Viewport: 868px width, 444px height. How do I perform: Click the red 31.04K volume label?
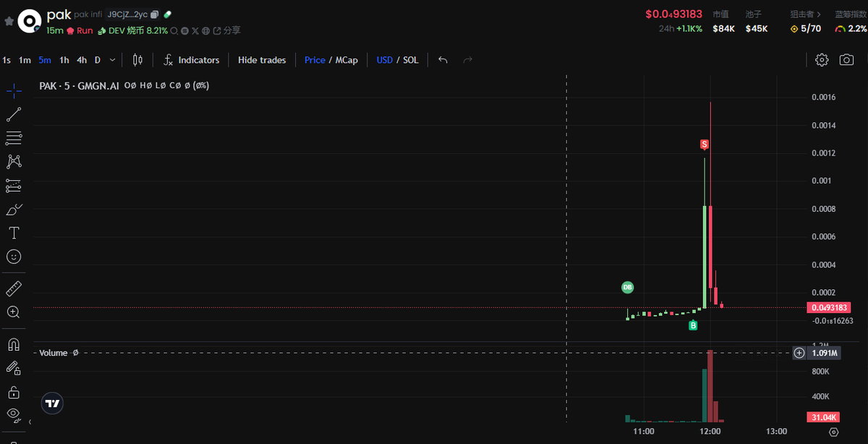[x=822, y=418]
